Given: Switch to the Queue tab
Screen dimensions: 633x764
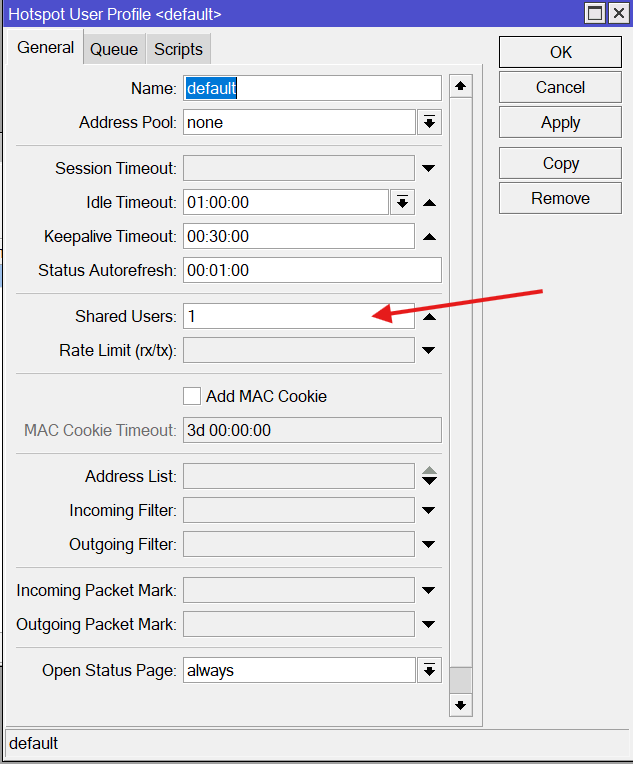Looking at the screenshot, I should pos(114,49).
